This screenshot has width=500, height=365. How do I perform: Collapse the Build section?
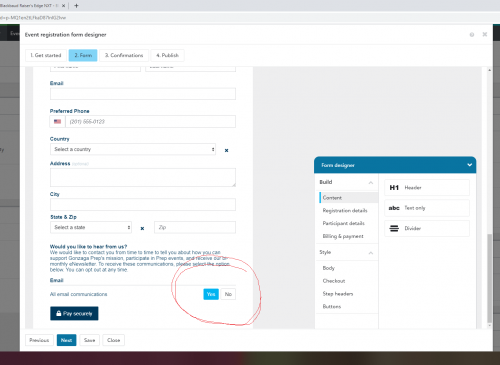[x=371, y=182]
